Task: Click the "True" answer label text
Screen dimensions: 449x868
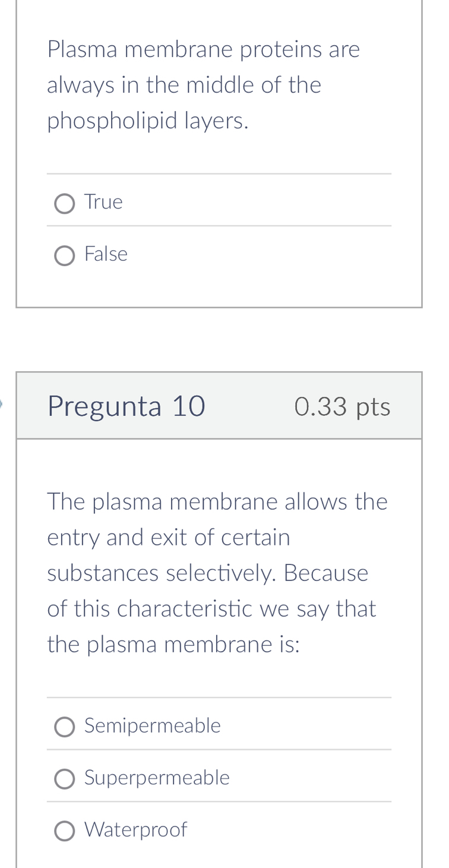Action: click(104, 203)
